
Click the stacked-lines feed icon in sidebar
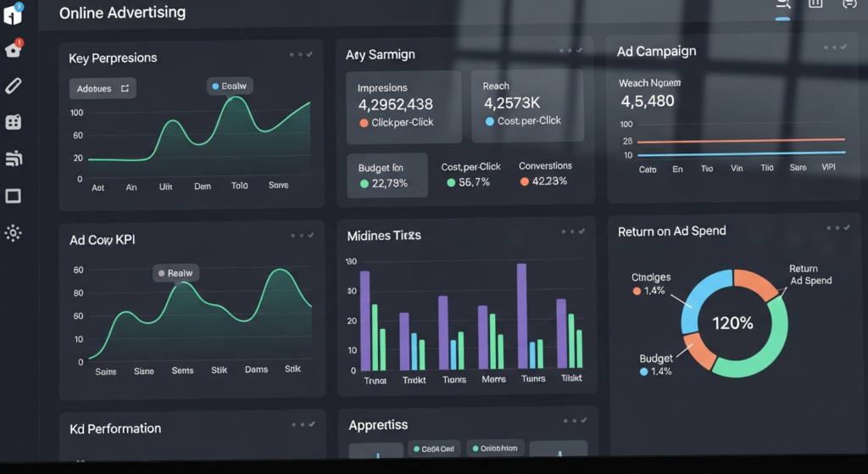13,159
